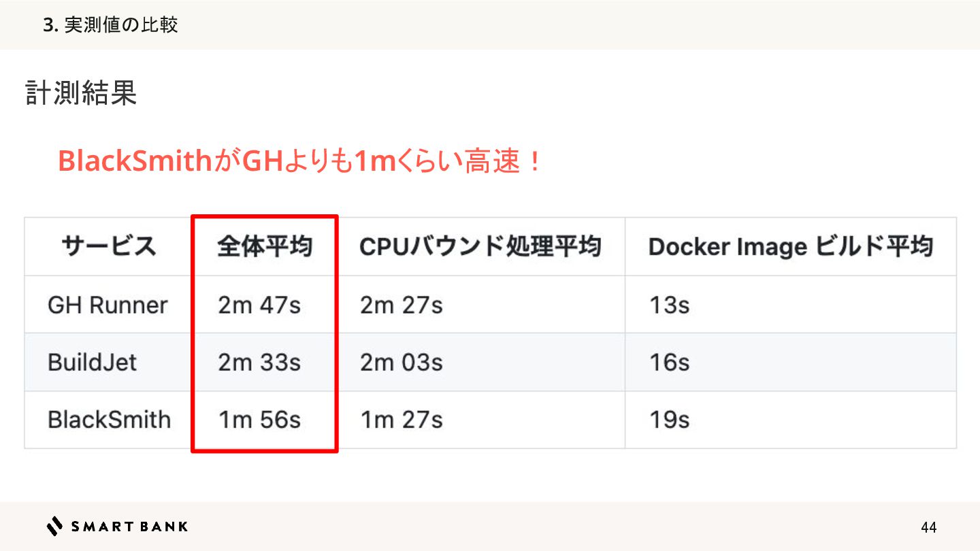Click the サービス column header

point(108,246)
